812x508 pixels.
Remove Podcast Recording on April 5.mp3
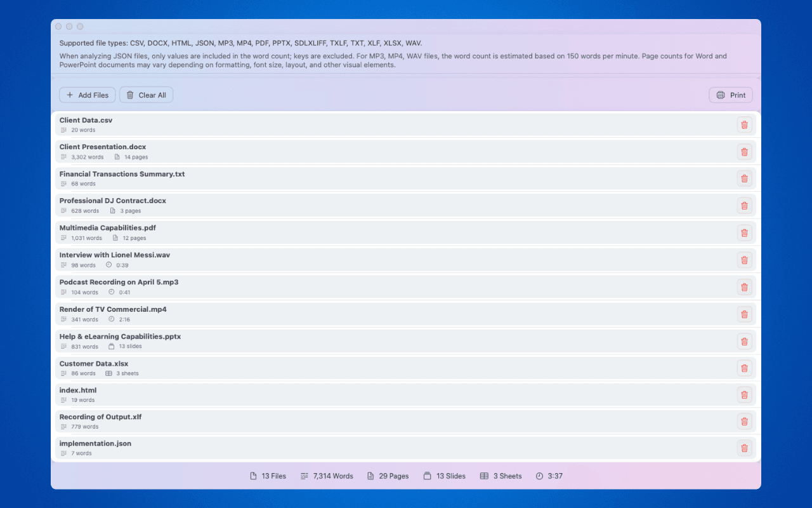[x=744, y=286]
